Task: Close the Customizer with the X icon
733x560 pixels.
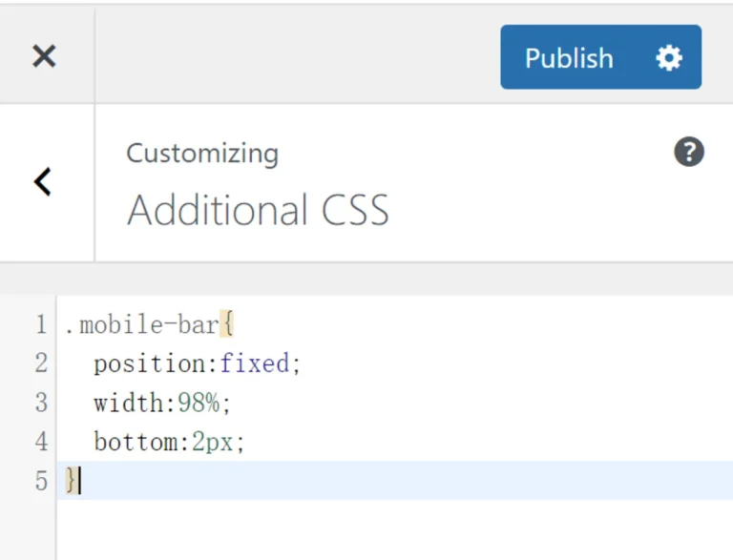Action: tap(44, 56)
